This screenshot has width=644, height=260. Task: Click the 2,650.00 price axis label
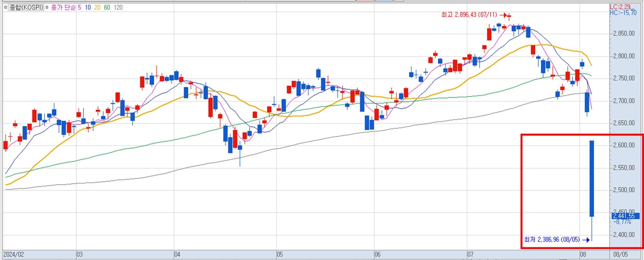pos(624,123)
